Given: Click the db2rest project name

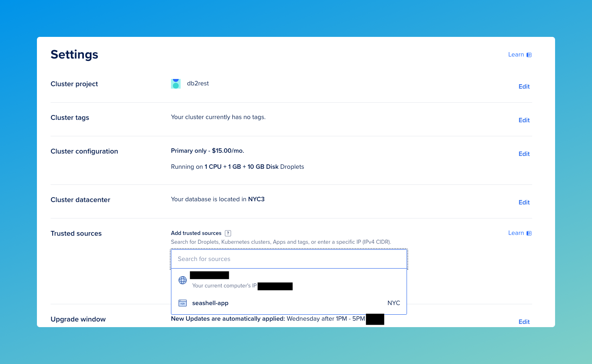Looking at the screenshot, I should pos(198,83).
